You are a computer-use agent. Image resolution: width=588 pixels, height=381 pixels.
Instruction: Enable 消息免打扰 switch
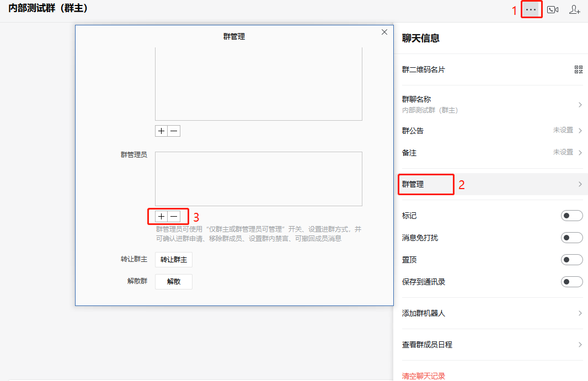click(x=571, y=238)
